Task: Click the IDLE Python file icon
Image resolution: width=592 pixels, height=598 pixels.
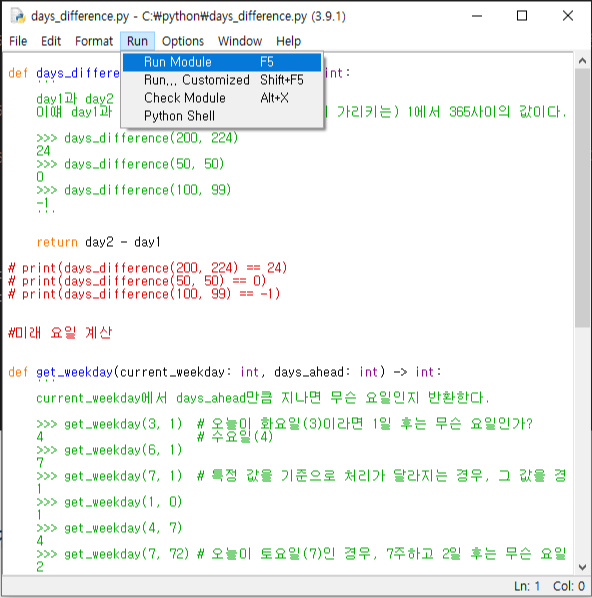Action: coord(18,16)
